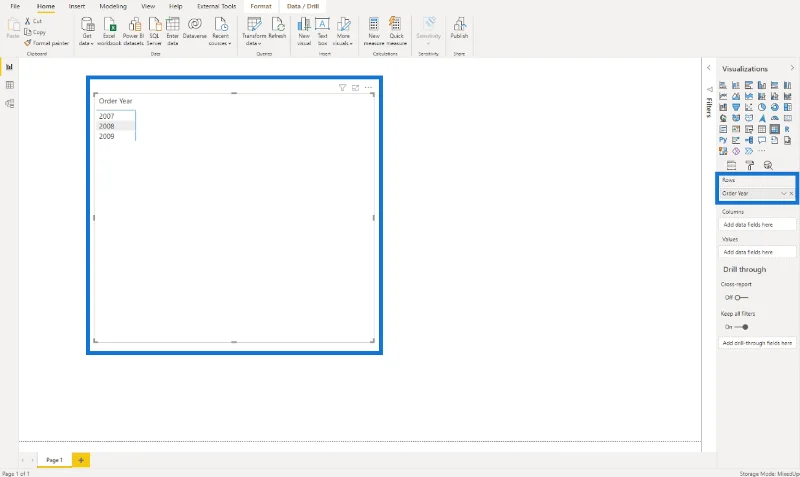The width and height of the screenshot is (800, 477).
Task: Choose the treemap visualization
Action: point(788,107)
